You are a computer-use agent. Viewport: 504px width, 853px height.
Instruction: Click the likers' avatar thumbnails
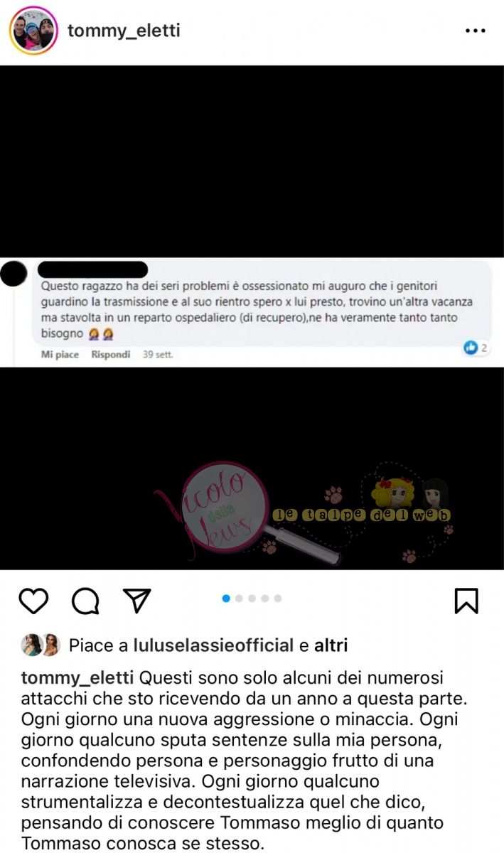[41, 645]
